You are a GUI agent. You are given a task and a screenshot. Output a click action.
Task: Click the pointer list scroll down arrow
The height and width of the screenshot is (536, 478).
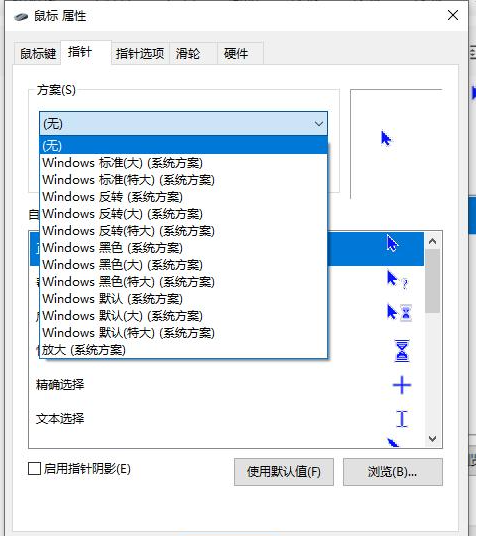433,439
